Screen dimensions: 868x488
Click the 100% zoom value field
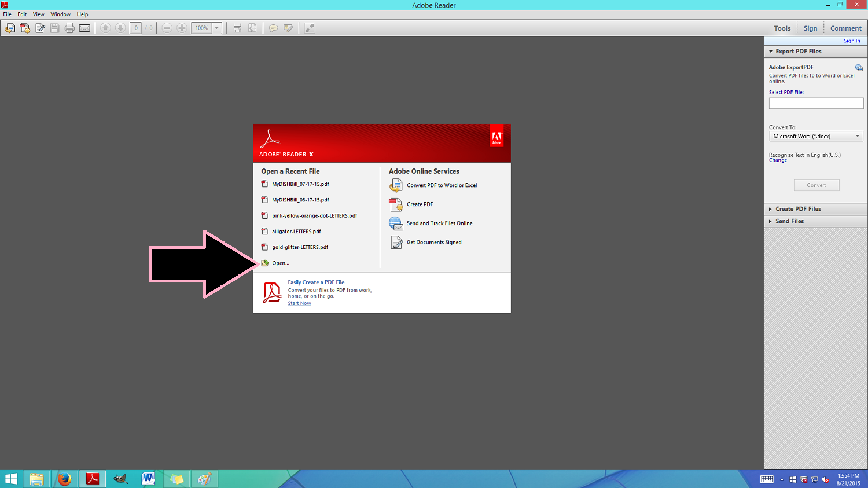[x=202, y=28]
